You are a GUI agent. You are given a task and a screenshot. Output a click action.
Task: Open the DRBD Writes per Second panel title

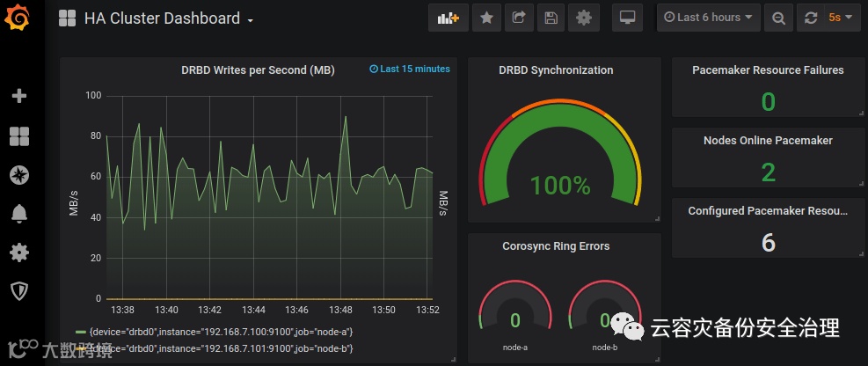(258, 70)
